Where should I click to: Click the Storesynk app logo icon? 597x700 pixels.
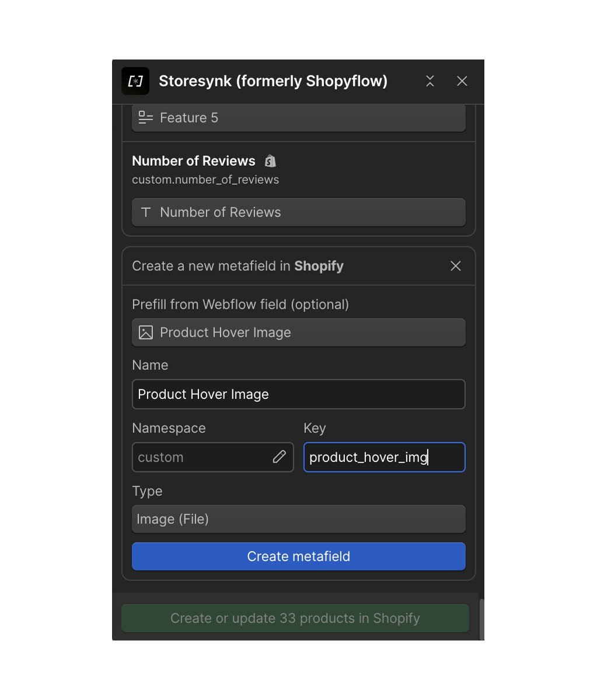[x=135, y=81]
